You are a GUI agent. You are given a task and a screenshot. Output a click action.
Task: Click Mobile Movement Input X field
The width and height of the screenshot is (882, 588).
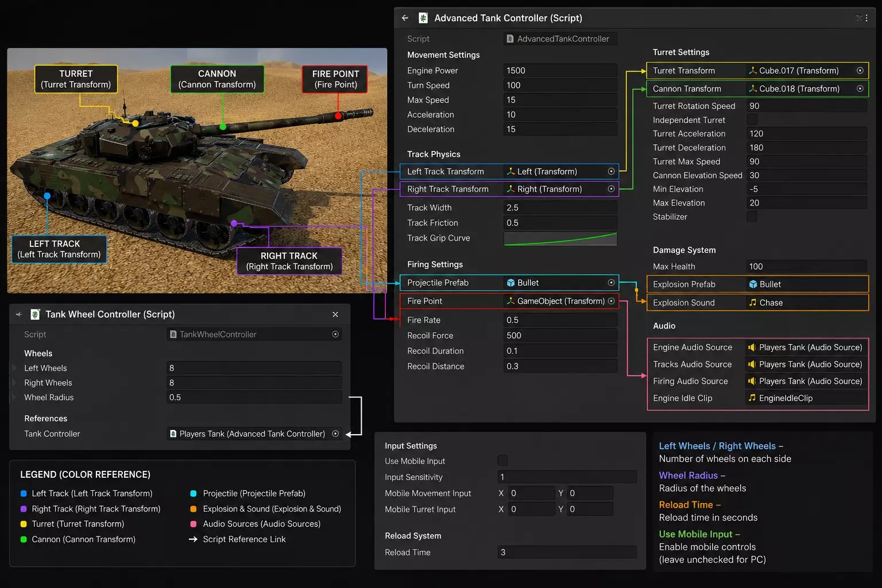(531, 493)
